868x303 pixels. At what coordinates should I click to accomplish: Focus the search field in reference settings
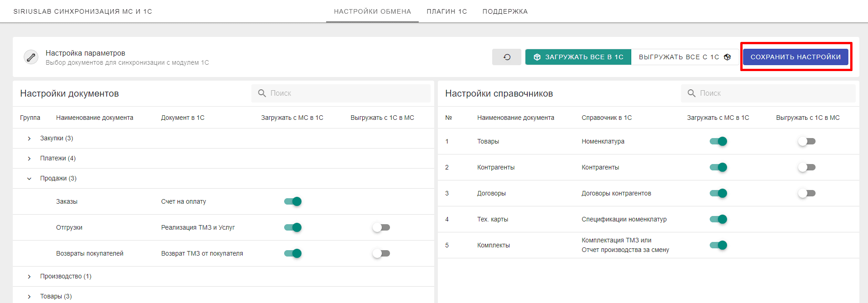point(768,93)
